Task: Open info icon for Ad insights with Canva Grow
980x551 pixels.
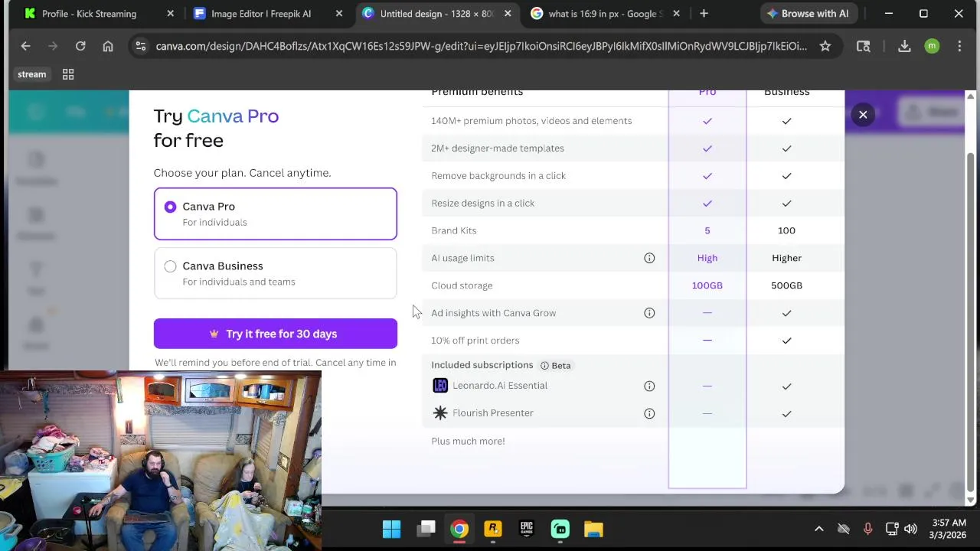Action: (x=649, y=313)
